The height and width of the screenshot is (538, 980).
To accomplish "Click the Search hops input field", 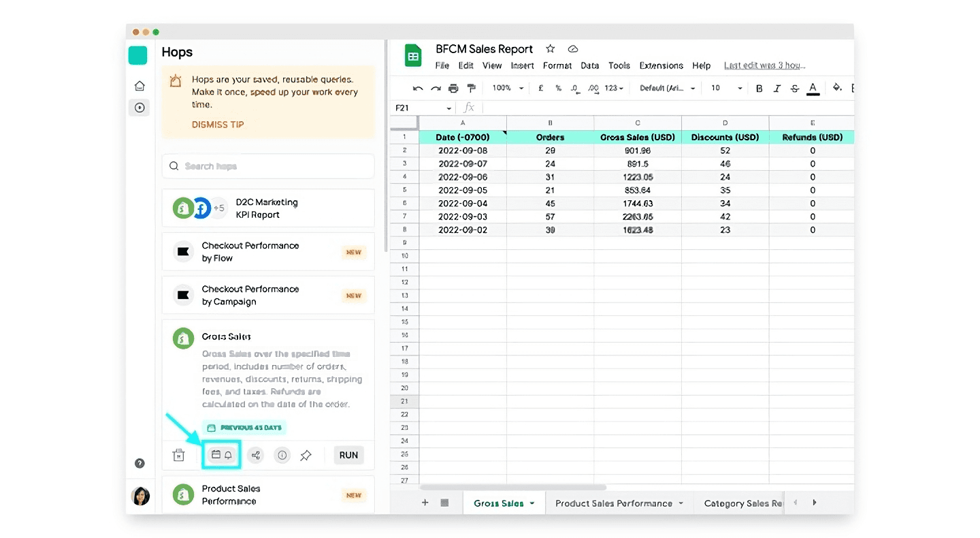I will click(268, 166).
